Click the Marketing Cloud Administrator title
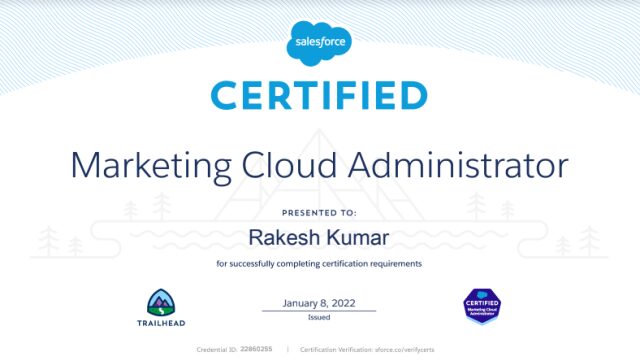 [x=320, y=166]
